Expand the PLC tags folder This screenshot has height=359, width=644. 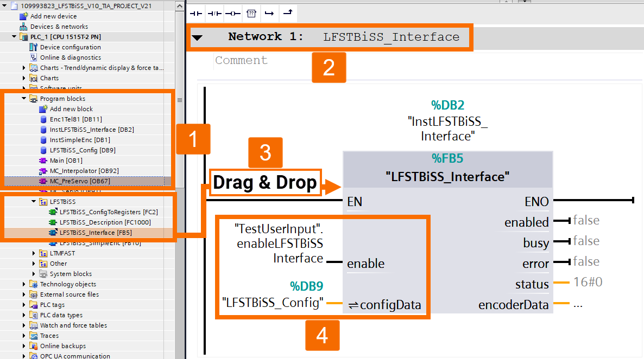click(x=24, y=304)
